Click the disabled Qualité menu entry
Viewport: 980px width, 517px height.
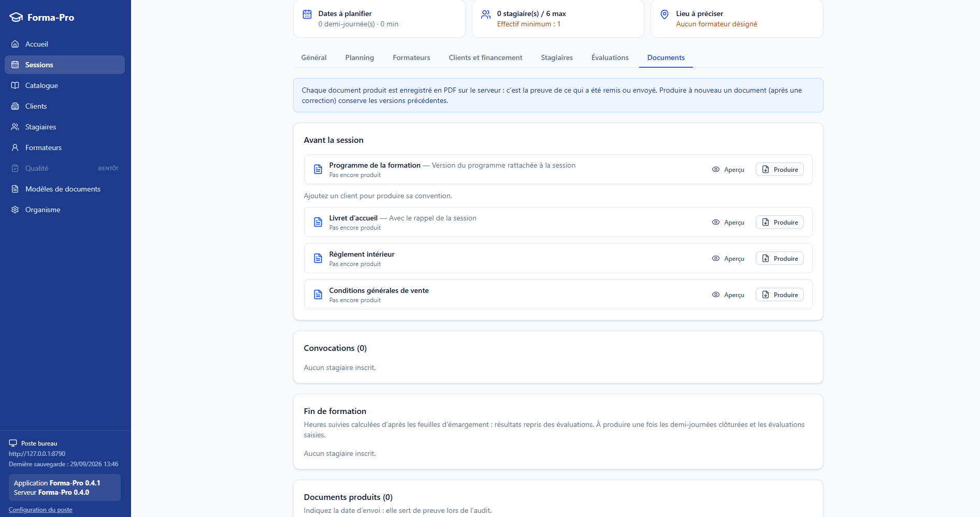pyautogui.click(x=65, y=168)
